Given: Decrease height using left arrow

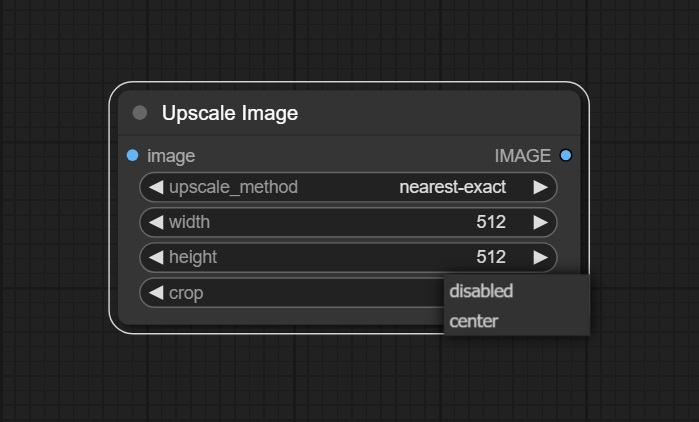Looking at the screenshot, I should click(156, 257).
